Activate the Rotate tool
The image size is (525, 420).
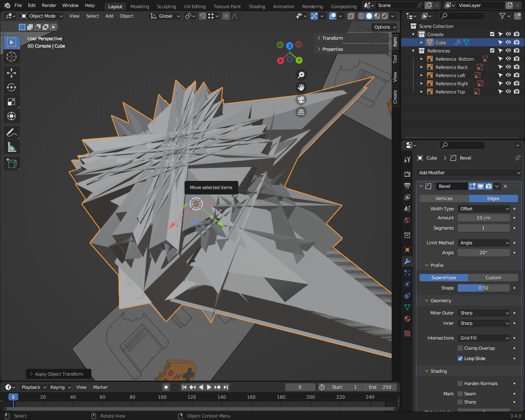pyautogui.click(x=11, y=87)
